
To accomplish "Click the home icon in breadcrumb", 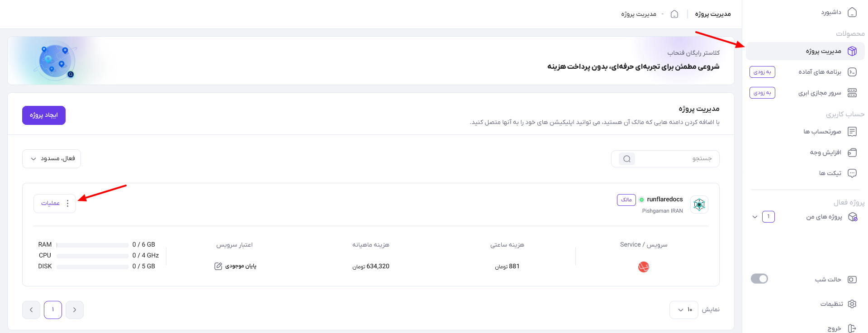I will [x=674, y=14].
